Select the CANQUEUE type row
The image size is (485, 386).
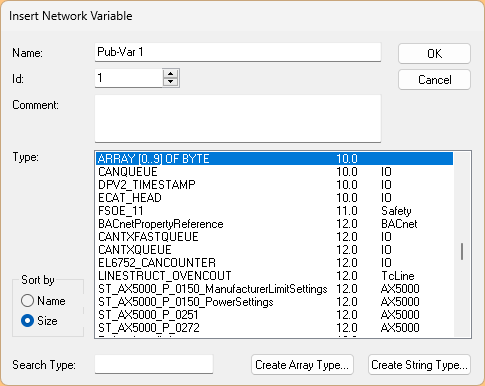coord(274,172)
